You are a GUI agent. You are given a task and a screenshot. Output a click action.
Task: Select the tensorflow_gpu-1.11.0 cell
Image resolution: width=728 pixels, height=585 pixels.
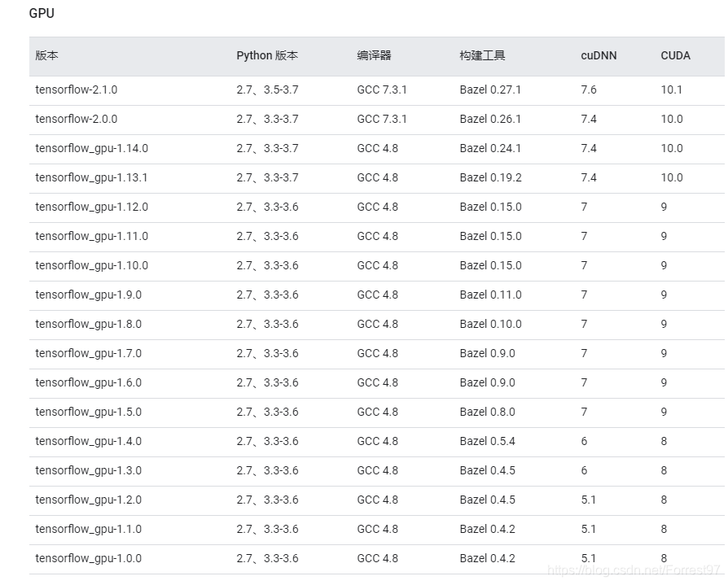[x=91, y=236]
